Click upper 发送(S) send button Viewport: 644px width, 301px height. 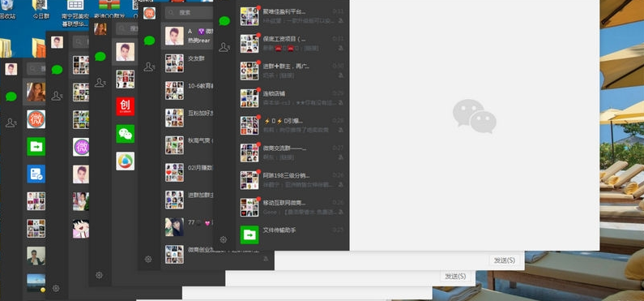click(x=504, y=260)
